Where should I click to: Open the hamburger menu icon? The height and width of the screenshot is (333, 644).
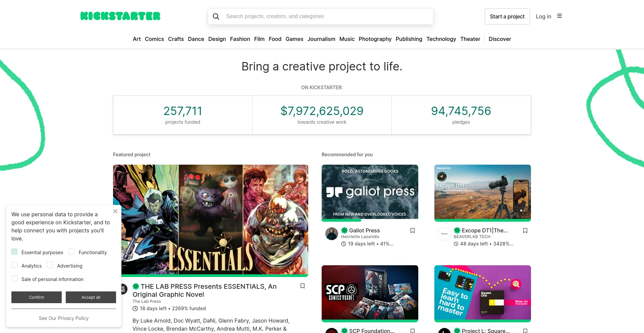559,16
